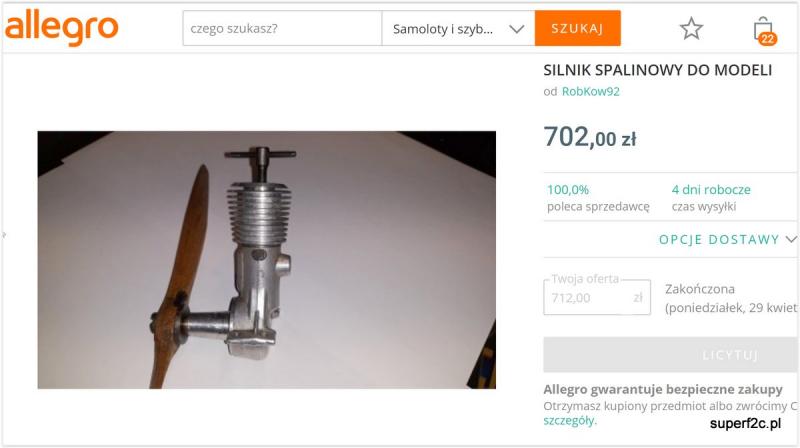Open the 'szczegóły' details link
800x448 pixels.
click(569, 421)
